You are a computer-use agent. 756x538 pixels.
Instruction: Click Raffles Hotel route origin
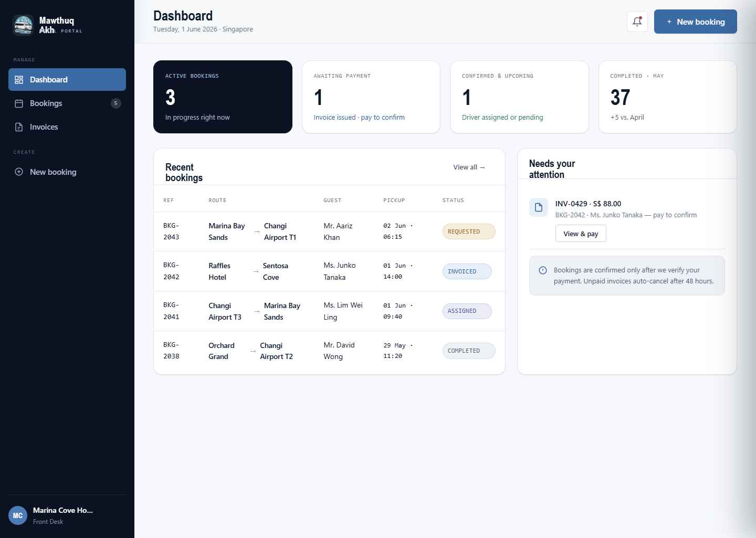219,271
